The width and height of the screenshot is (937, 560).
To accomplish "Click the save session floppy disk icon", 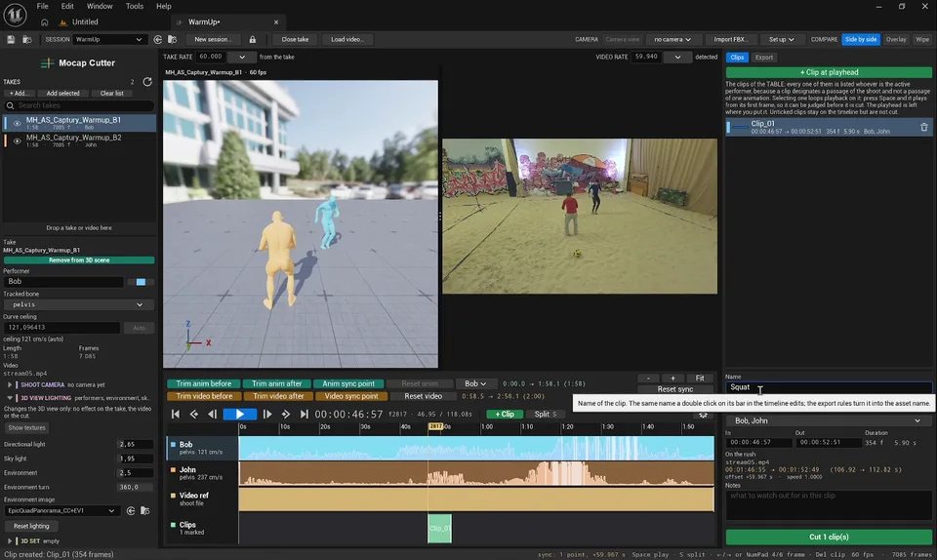I will tap(11, 39).
